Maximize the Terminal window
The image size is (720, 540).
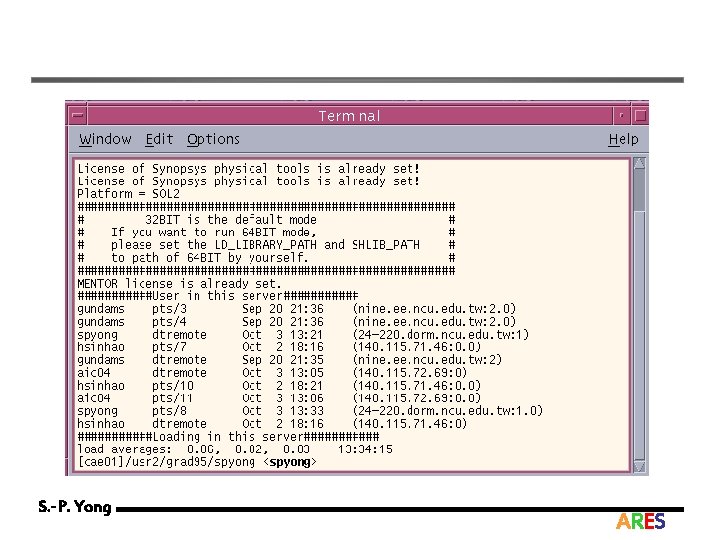pyautogui.click(x=640, y=116)
